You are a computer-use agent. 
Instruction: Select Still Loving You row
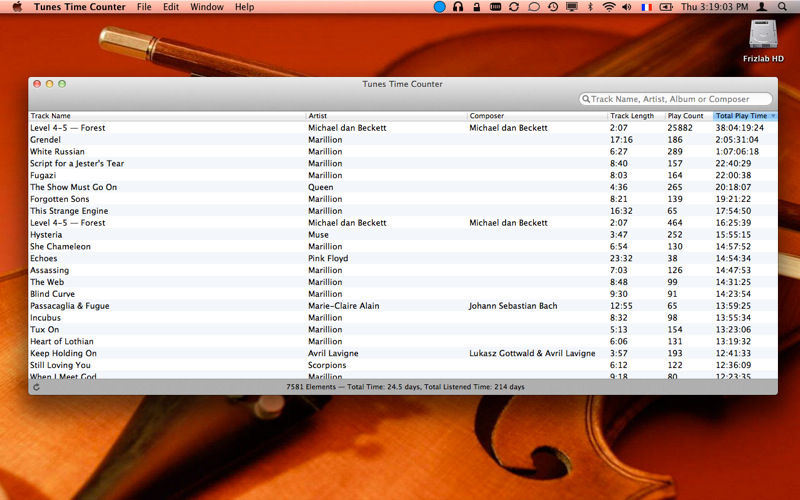[403, 365]
